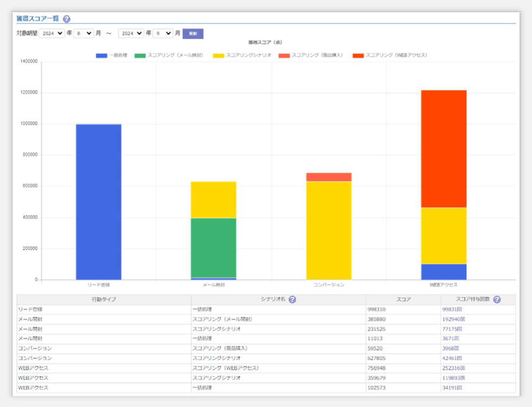This screenshot has height=407, width=532.
Task: Open the 77175回 count link
Action: point(452,329)
